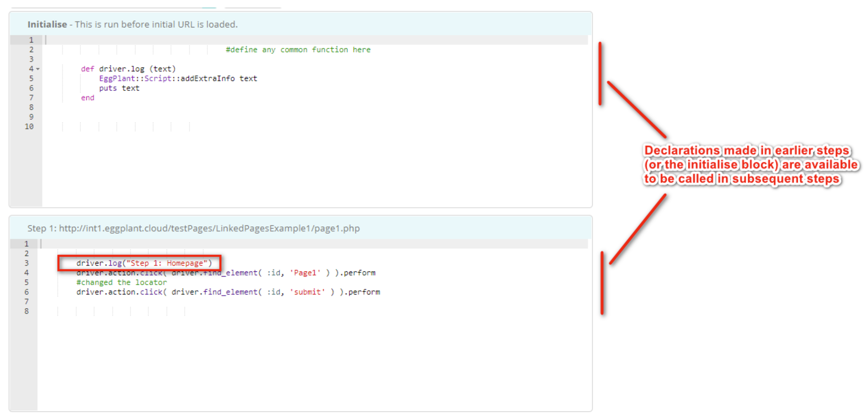The image size is (868, 414).
Task: Click line number 4 in the Initialise editor
Action: (32, 68)
